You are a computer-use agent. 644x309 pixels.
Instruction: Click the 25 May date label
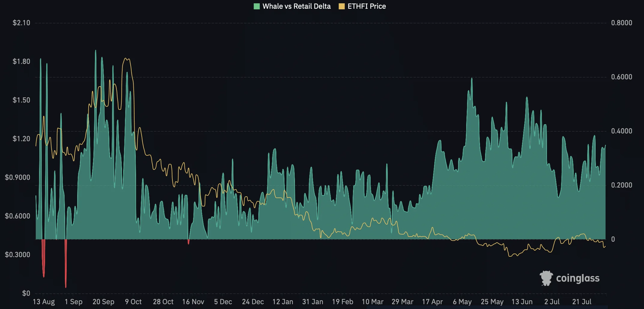click(x=492, y=302)
